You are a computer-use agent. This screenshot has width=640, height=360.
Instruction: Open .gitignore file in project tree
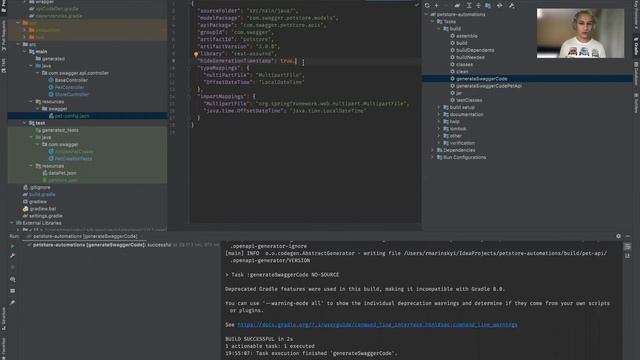pyautogui.click(x=40, y=187)
